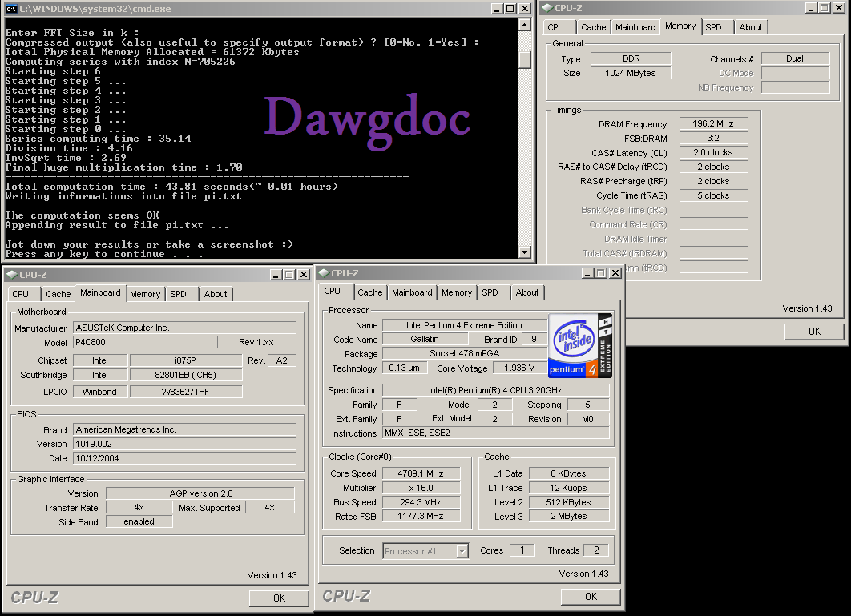This screenshot has width=851, height=616.
Task: Click OK in the Memory CPU-Z window
Action: (x=815, y=332)
